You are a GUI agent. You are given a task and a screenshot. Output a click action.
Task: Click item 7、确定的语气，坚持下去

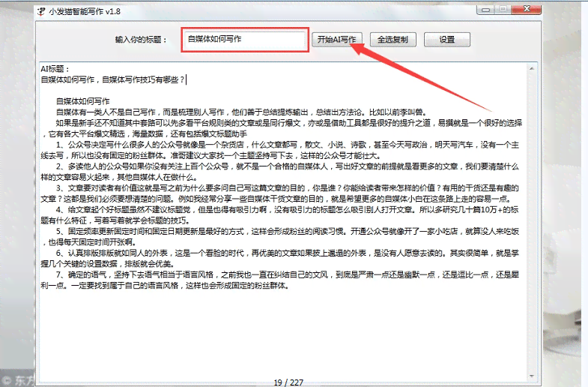(x=279, y=280)
